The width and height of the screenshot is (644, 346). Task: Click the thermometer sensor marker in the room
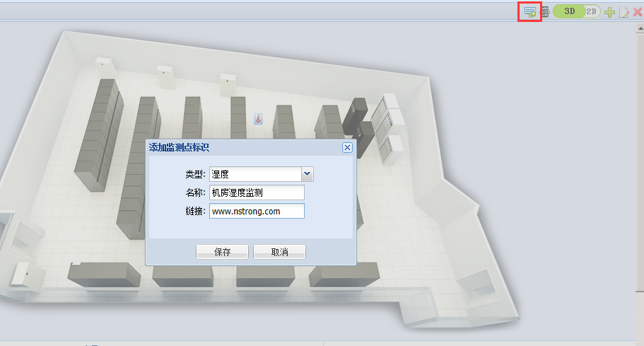[258, 119]
